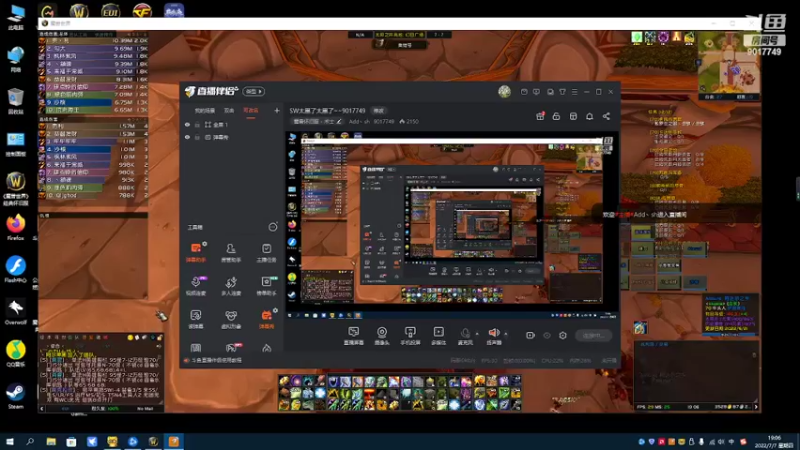
Task: Lock the 弹幕传 source layer
Action: point(197,137)
